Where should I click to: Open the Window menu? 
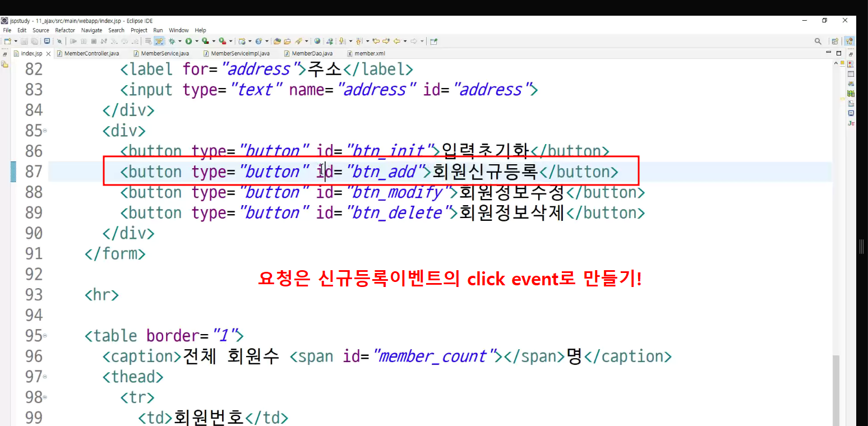pyautogui.click(x=179, y=30)
